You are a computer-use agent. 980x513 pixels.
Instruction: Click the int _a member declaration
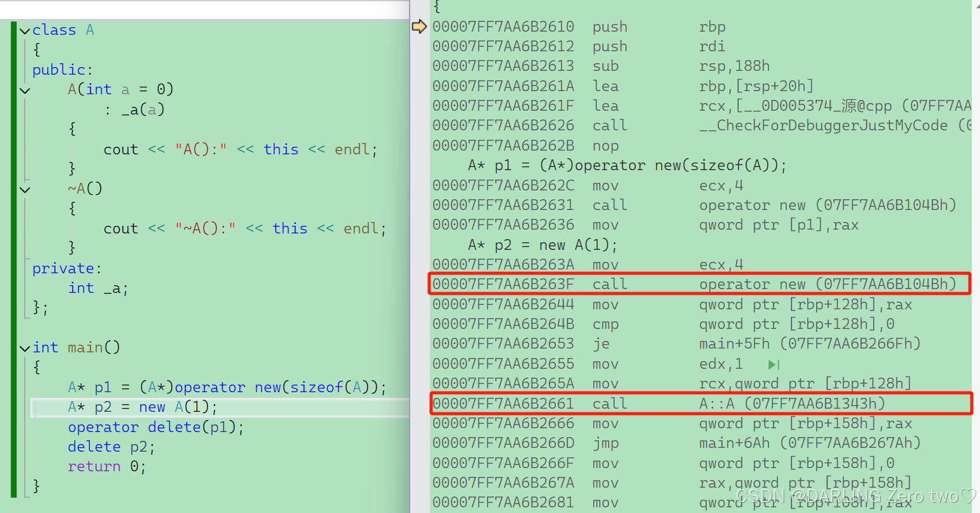[x=98, y=288]
